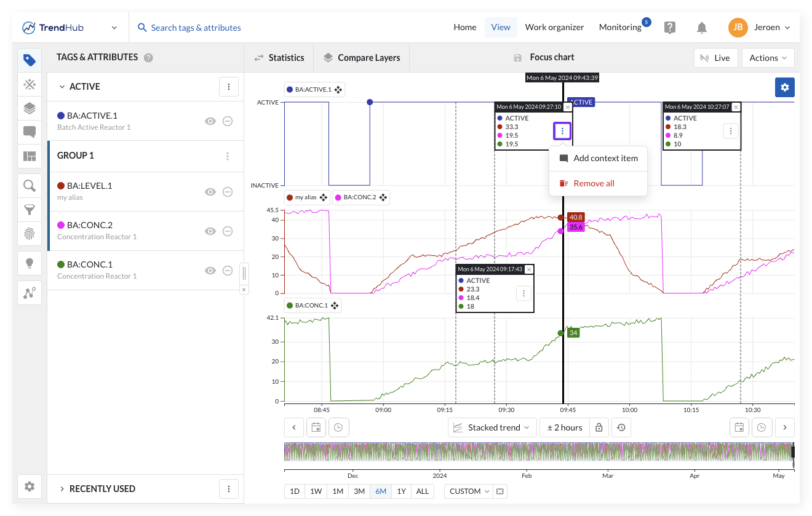Open the Actions dropdown menu
Viewport: 812px width, 516px height.
point(768,58)
